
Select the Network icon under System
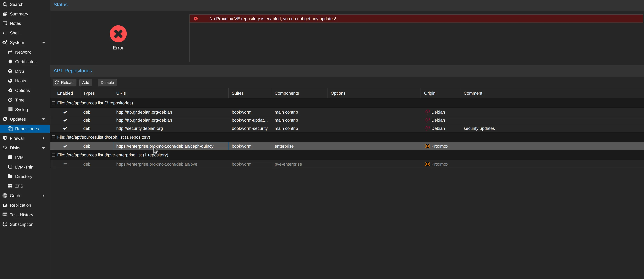coord(10,52)
